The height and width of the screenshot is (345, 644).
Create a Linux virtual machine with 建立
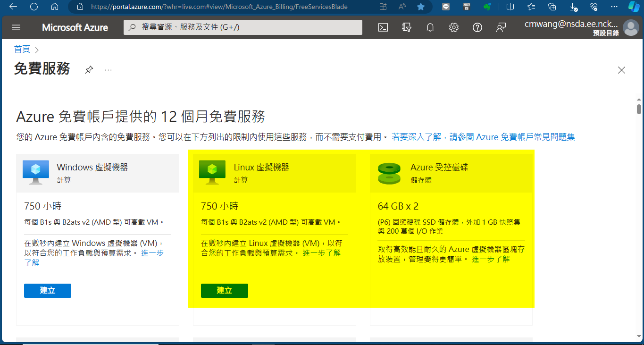point(225,290)
